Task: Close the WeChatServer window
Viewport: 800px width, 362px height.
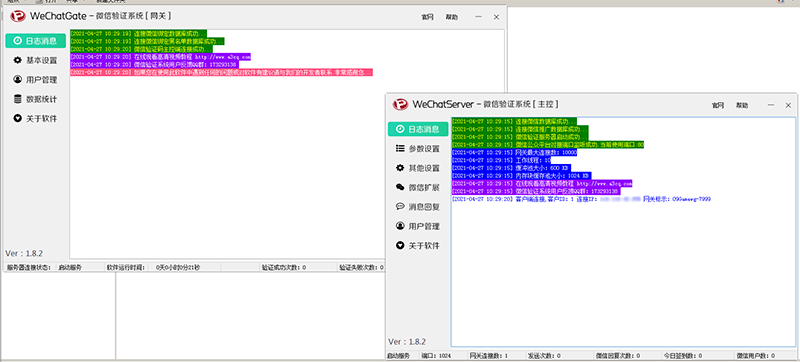Action: (788, 105)
